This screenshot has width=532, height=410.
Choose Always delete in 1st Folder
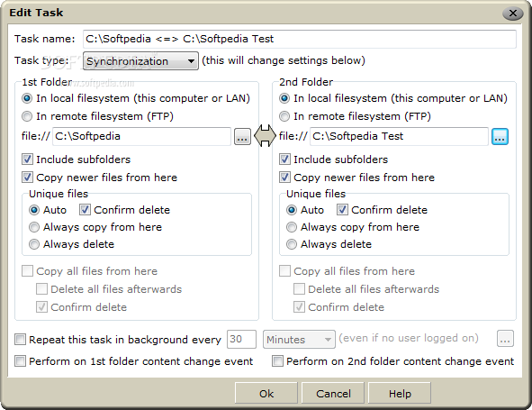point(34,244)
